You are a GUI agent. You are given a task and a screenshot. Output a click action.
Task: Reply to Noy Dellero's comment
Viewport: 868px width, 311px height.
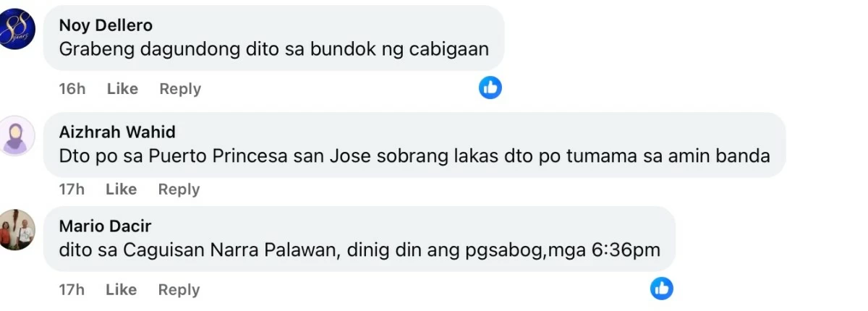click(180, 89)
